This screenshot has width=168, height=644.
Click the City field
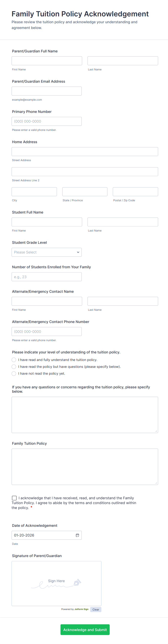click(34, 192)
